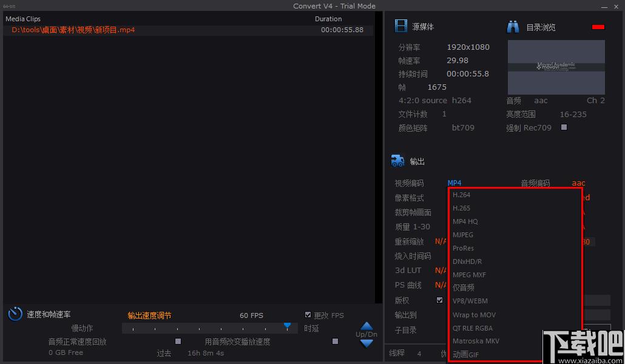Open the MP4 video codec dropdown
Image resolution: width=625 pixels, height=364 pixels.
454,183
